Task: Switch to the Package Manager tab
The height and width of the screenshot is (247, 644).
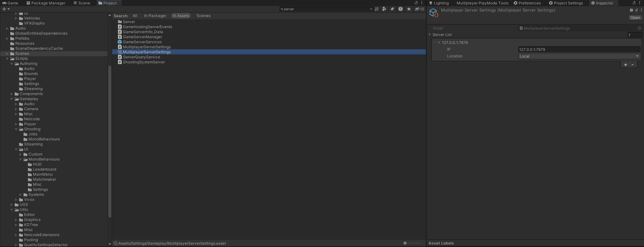Action: 46,3
